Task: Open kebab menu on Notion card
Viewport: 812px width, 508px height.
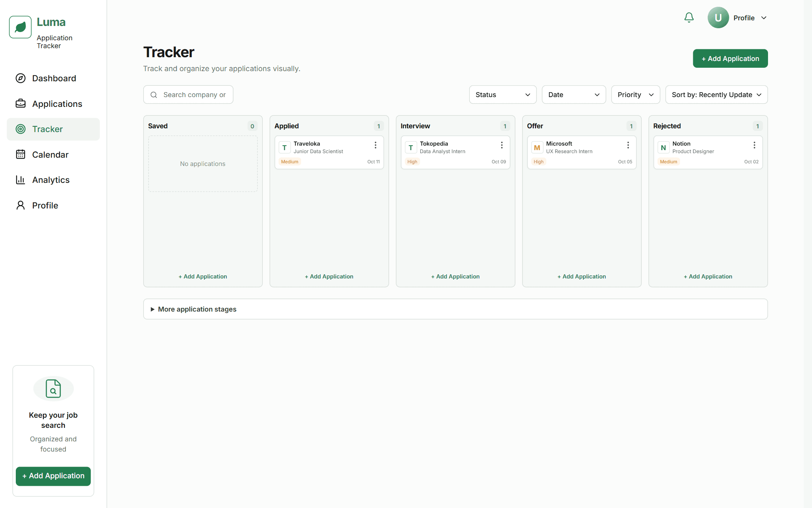Action: (754, 145)
